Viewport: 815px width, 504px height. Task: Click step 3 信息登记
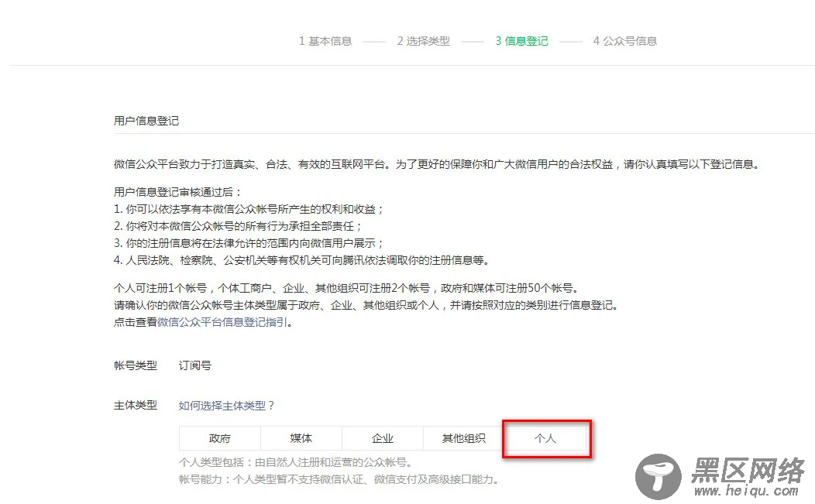tap(522, 41)
